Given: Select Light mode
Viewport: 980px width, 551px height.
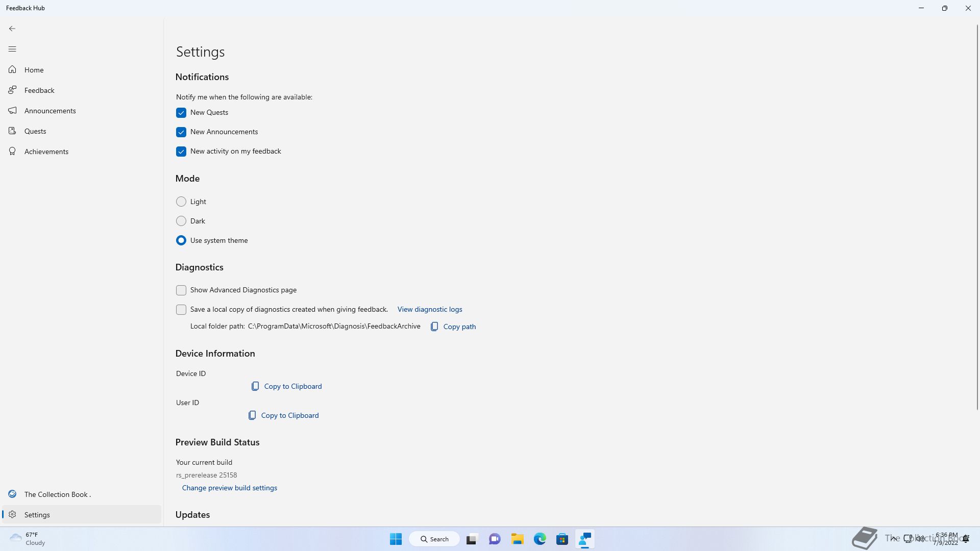Looking at the screenshot, I should coord(181,202).
